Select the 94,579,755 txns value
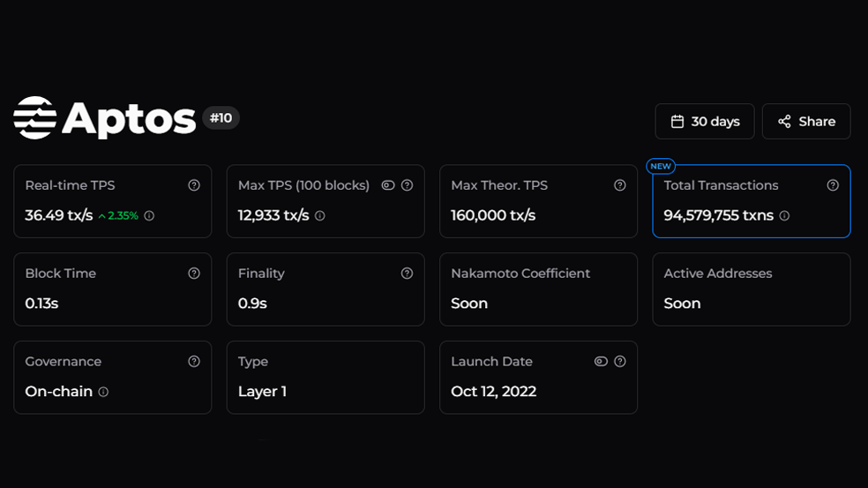The height and width of the screenshot is (488, 868). tap(719, 215)
